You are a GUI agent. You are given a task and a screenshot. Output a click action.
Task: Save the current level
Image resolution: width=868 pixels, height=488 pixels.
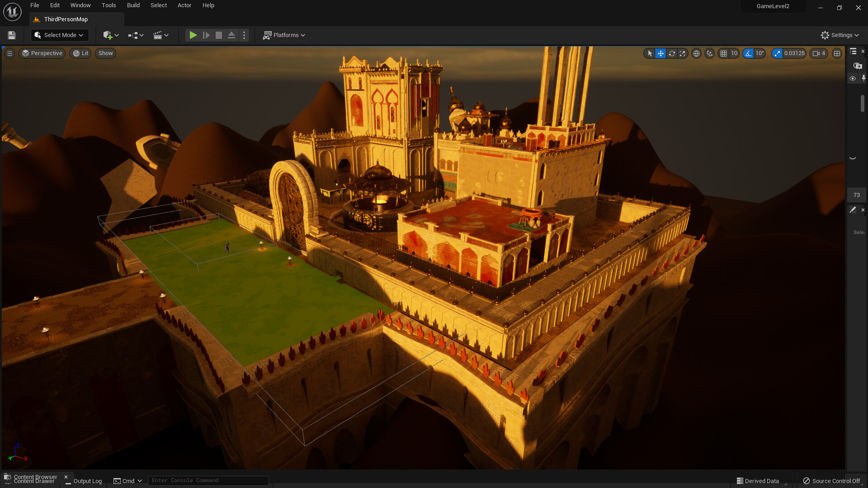pyautogui.click(x=11, y=35)
